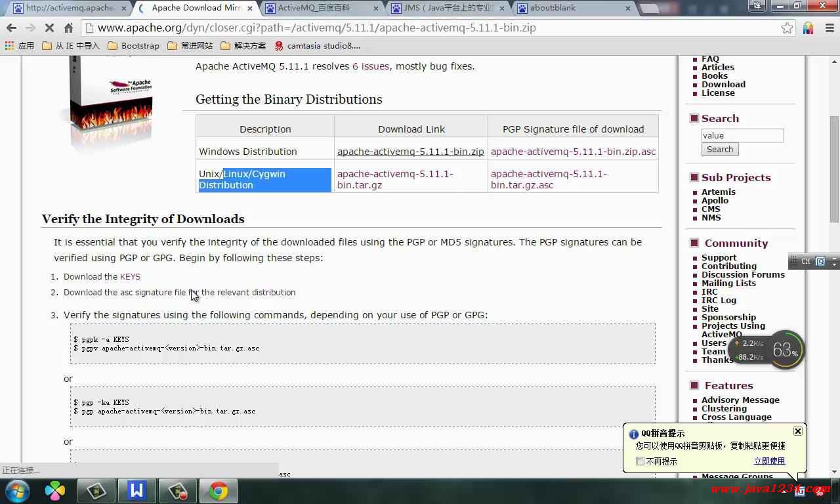This screenshot has width=840, height=504.
Task: Open the 应用 apps shortcut in bookmarks bar
Action: pyautogui.click(x=20, y=46)
